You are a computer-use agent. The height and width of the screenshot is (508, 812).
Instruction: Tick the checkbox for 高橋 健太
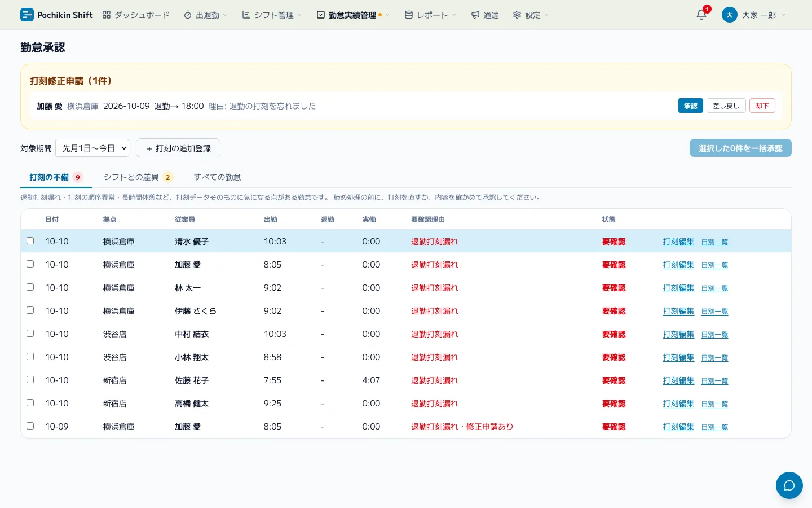click(x=30, y=403)
